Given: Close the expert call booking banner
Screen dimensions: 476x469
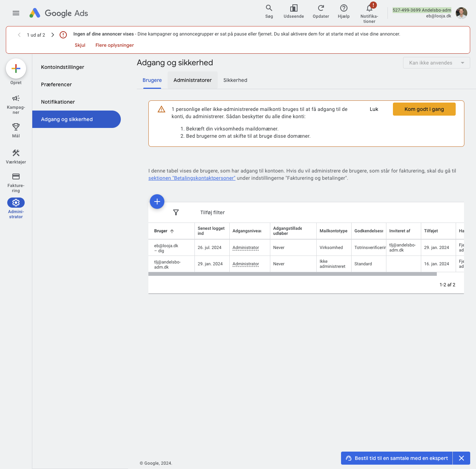Looking at the screenshot, I should [461, 458].
